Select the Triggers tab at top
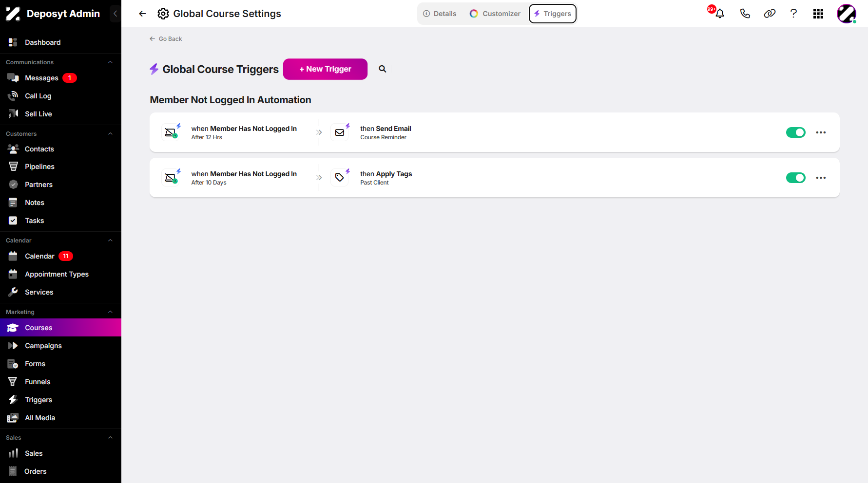868x483 pixels. [x=553, y=14]
